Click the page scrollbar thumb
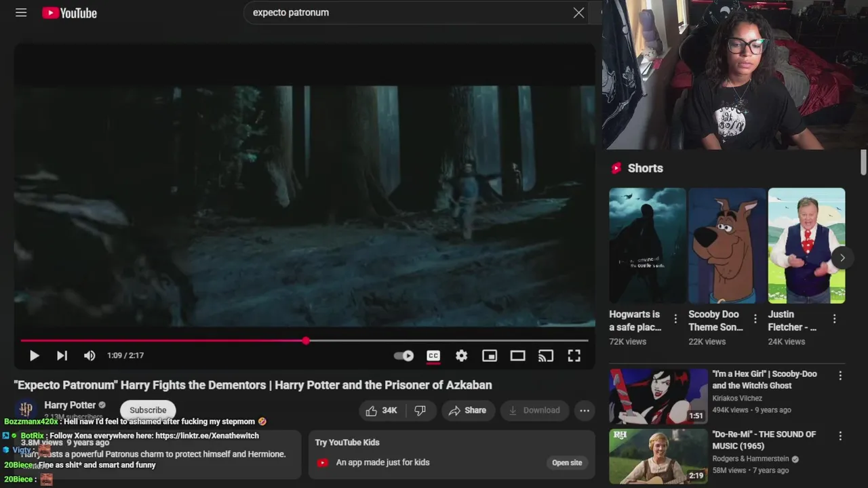Viewport: 868px width, 488px height. click(863, 162)
